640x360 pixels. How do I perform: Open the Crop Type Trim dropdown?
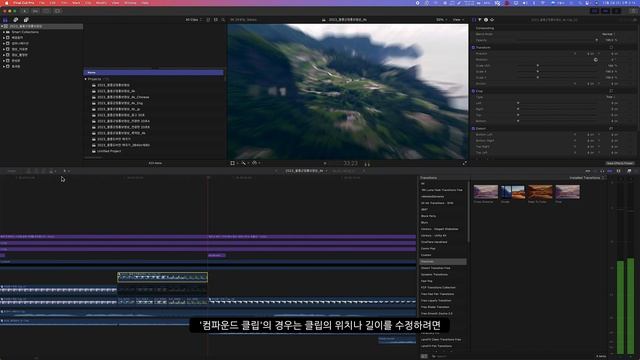[x=611, y=97]
